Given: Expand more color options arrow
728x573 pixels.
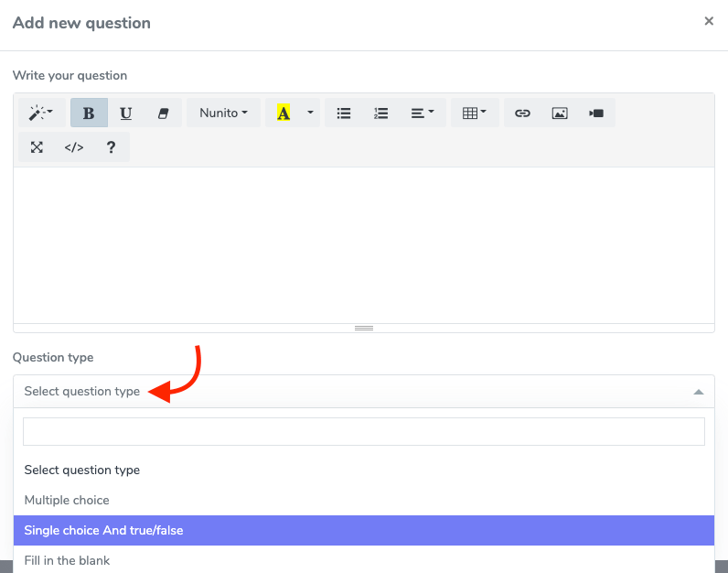Looking at the screenshot, I should click(310, 114).
